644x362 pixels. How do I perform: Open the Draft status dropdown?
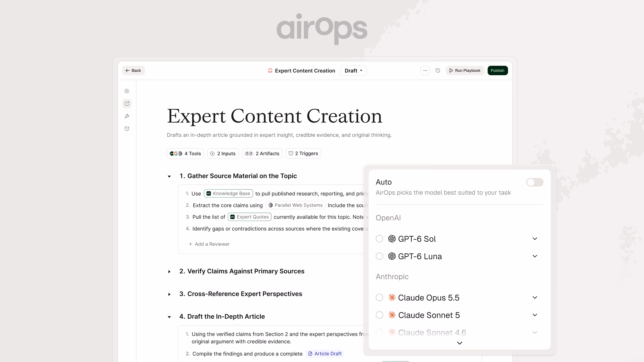click(353, 70)
